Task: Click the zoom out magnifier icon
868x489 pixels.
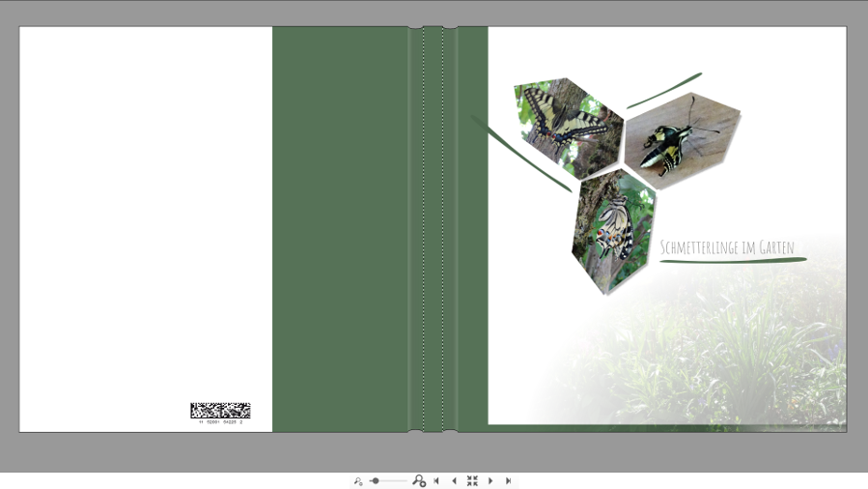Action: click(x=358, y=481)
